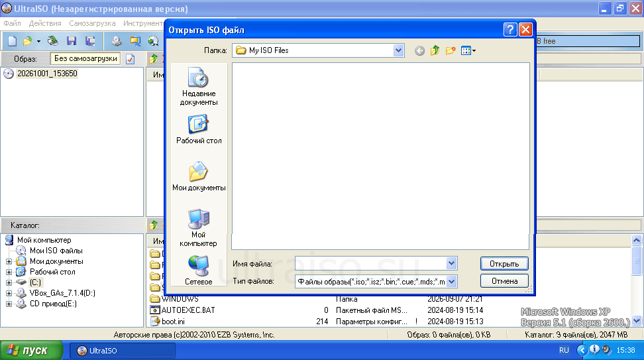Click the 15:38 taskbar clock
Screen dimensions: 644x360
pos(625,351)
